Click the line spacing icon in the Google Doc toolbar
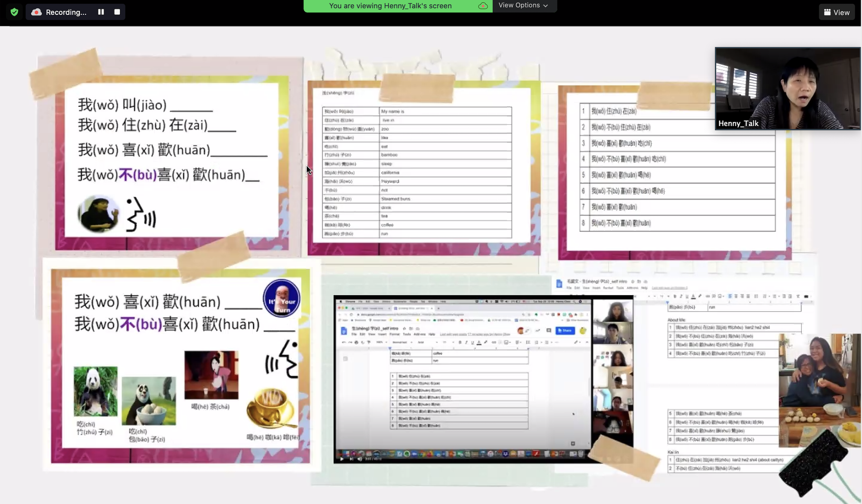Screen dimensions: 862x504 click(x=756, y=296)
